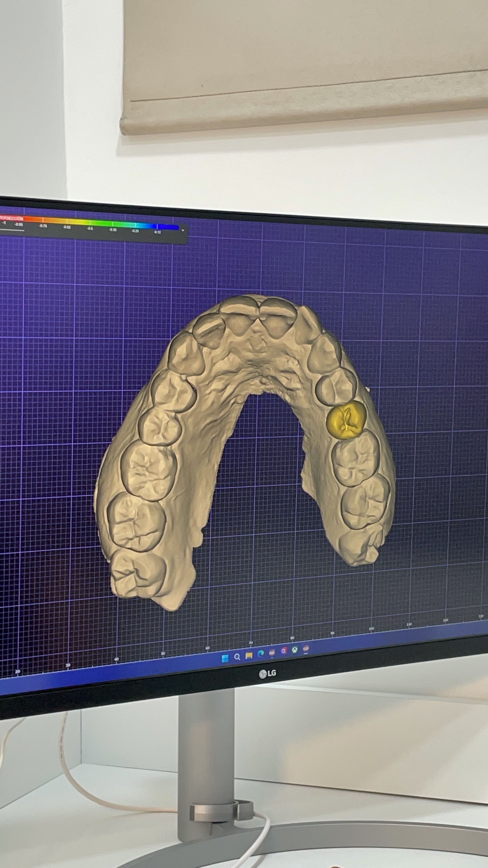Switch to the active dental CAD app icon

pos(306,648)
